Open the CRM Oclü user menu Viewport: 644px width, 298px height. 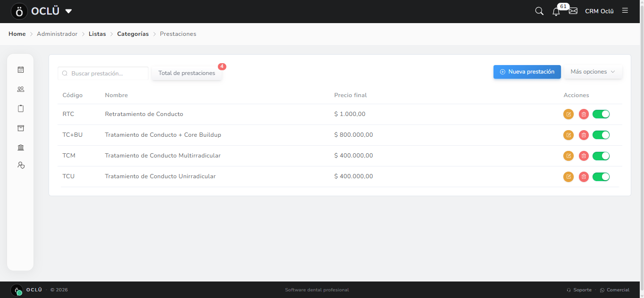click(x=599, y=11)
